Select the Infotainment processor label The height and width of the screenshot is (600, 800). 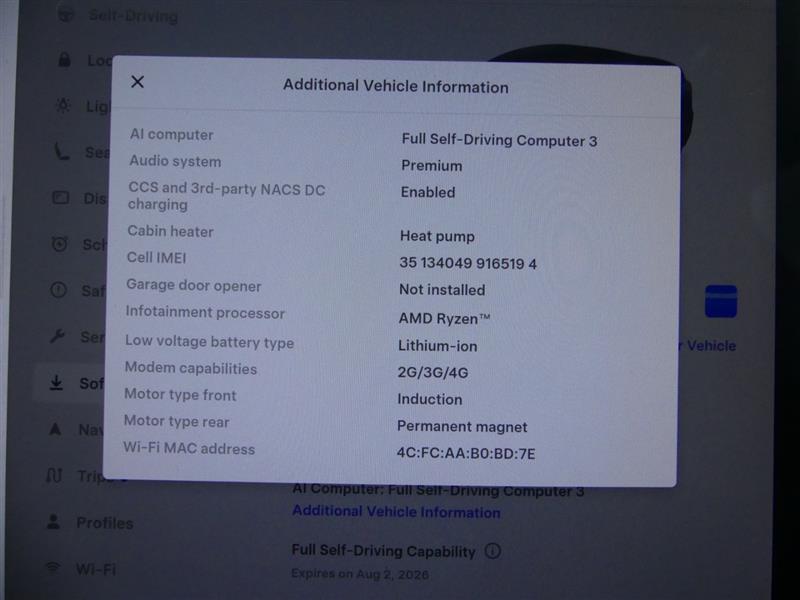(205, 312)
